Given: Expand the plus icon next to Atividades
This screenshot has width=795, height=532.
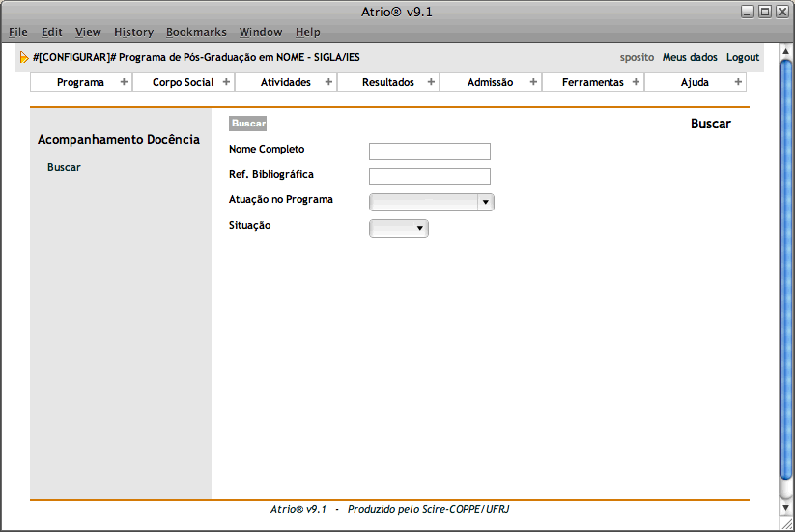Looking at the screenshot, I should click(x=328, y=82).
